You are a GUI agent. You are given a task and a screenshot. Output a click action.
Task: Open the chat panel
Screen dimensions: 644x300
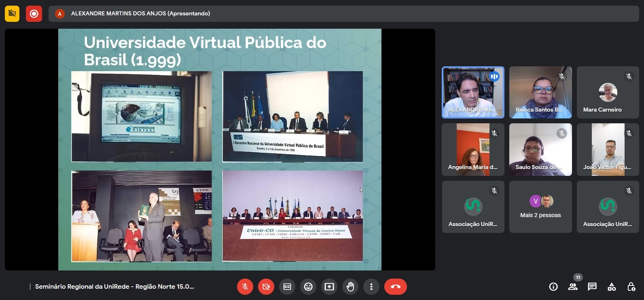coord(592,287)
